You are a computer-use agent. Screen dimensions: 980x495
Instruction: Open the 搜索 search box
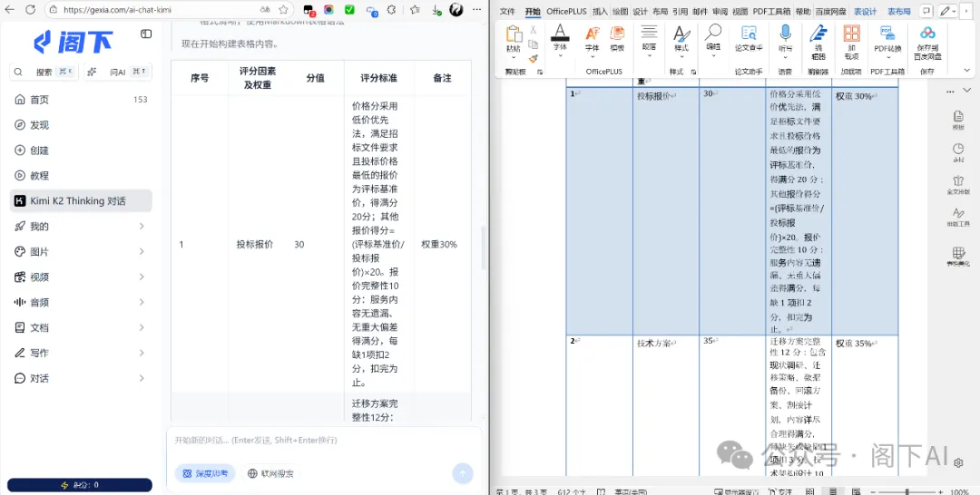[x=44, y=72]
